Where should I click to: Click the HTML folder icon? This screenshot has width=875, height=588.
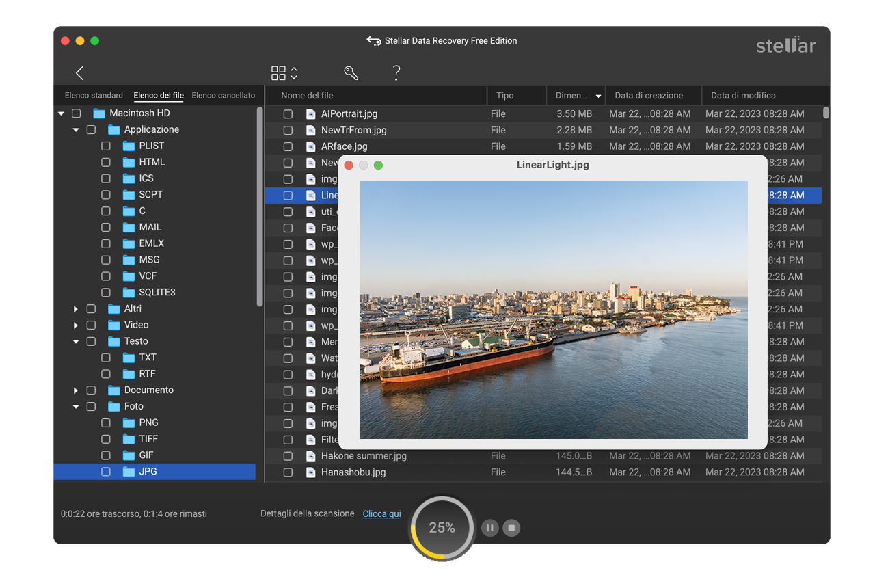click(x=129, y=162)
